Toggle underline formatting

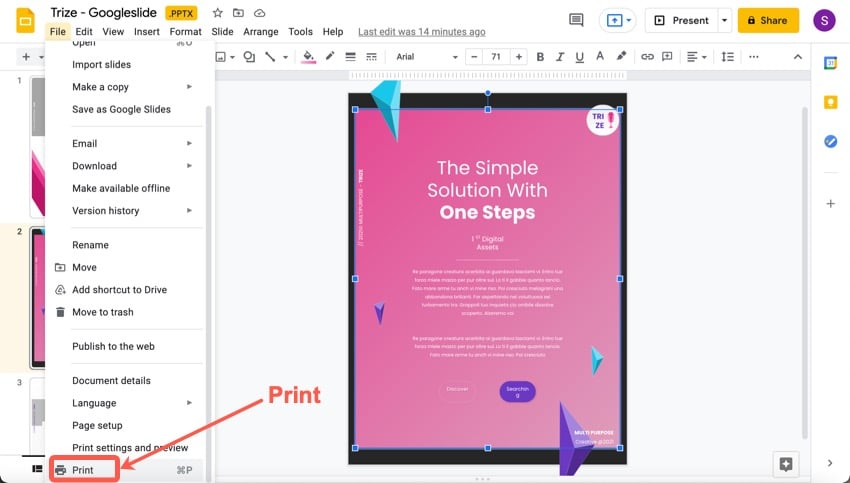pos(580,57)
